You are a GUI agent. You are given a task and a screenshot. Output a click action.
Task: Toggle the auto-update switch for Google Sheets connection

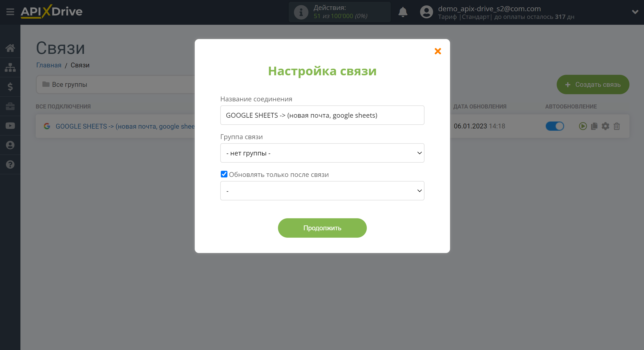(x=555, y=126)
